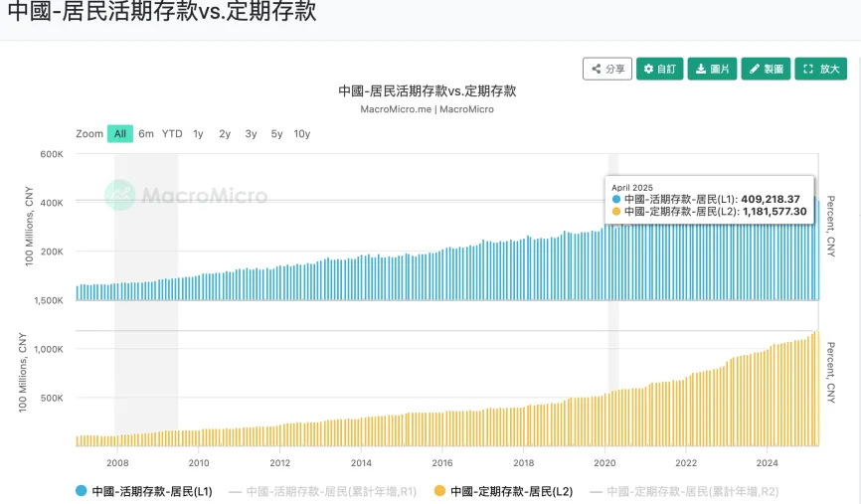The width and height of the screenshot is (861, 504).
Task: Expand chart with 放大 fullscreen button
Action: point(821,69)
